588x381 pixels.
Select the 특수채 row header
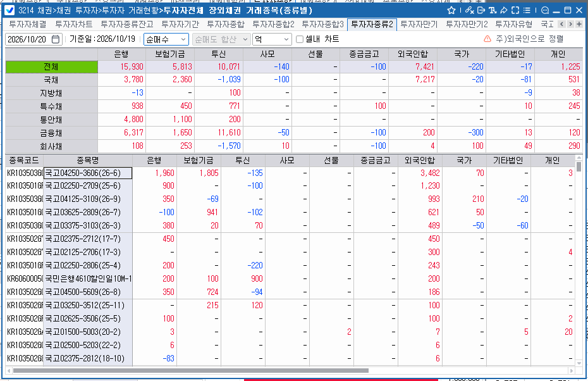point(51,106)
